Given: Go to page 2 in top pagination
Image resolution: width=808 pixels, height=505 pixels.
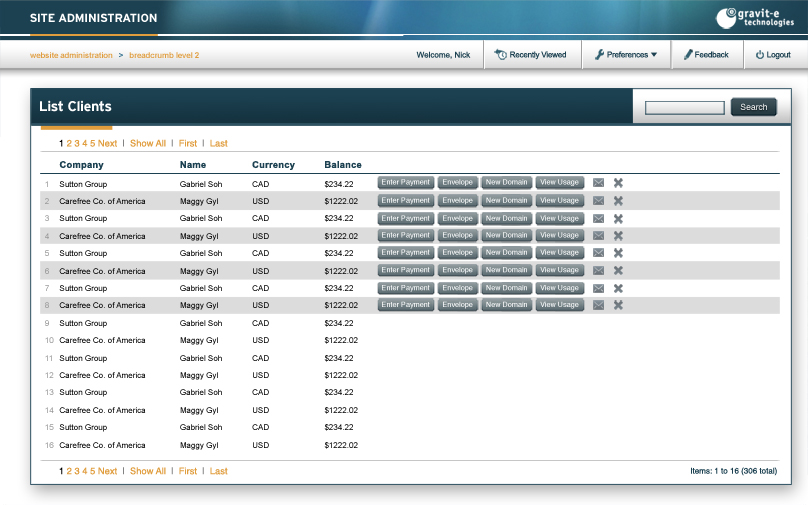Looking at the screenshot, I should point(69,143).
